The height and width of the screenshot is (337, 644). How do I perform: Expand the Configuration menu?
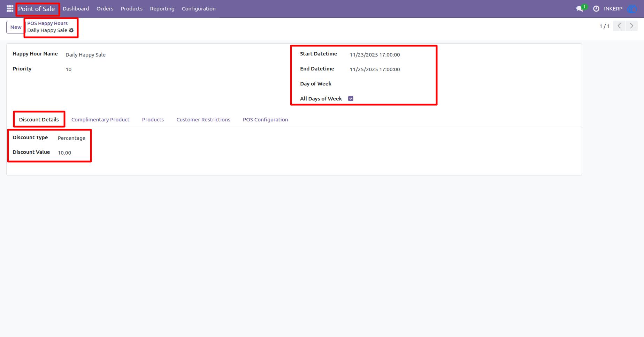pos(199,9)
